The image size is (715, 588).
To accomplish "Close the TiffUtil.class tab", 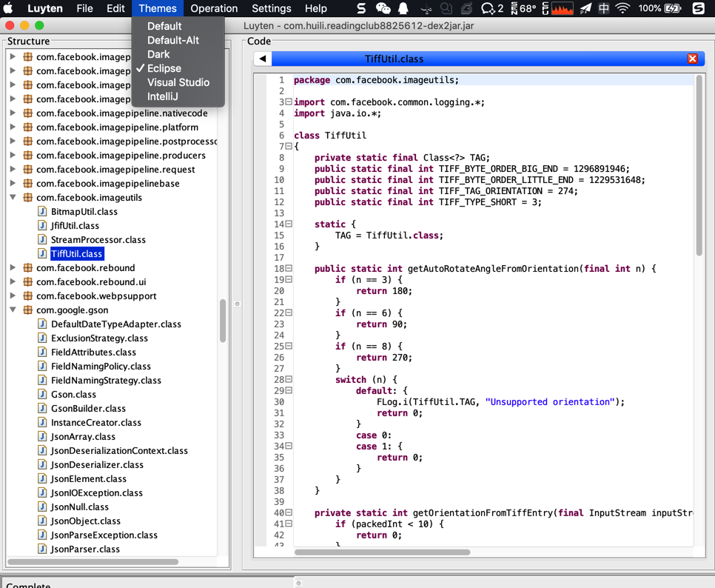I will coord(692,59).
